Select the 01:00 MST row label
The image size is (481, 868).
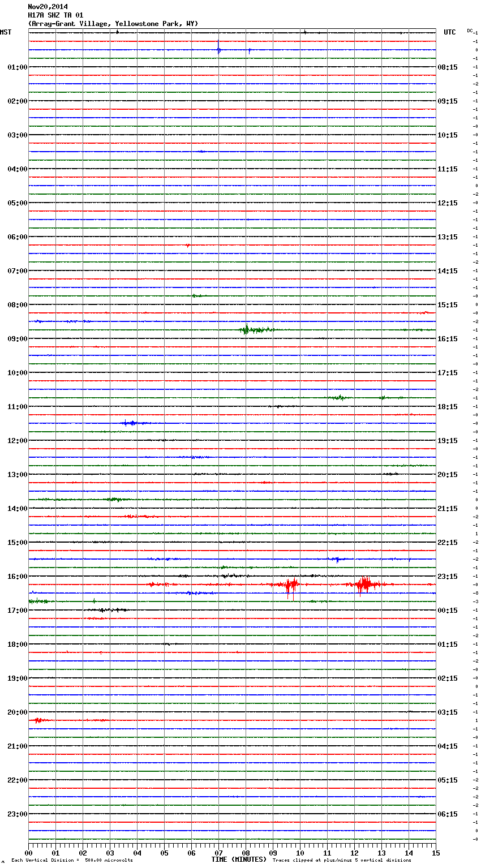tap(18, 67)
